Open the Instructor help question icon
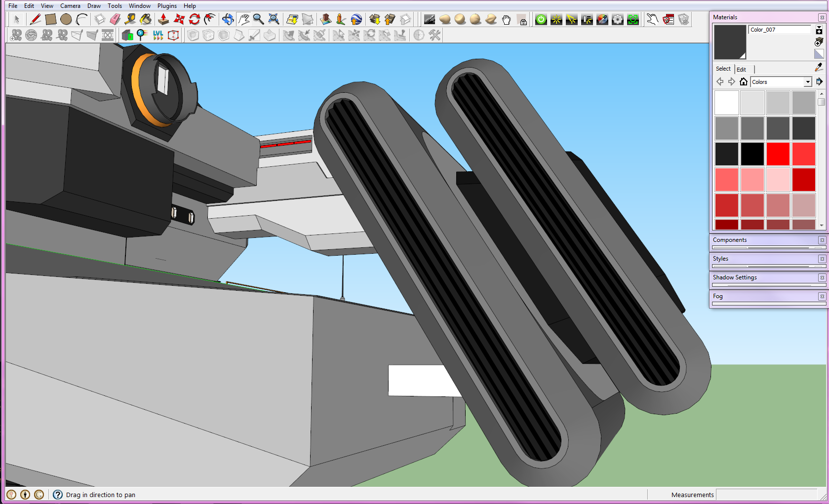This screenshot has width=829, height=504. [58, 495]
